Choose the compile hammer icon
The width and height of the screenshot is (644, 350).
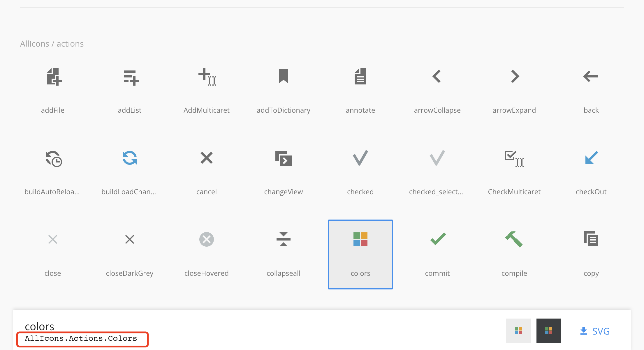click(x=514, y=239)
